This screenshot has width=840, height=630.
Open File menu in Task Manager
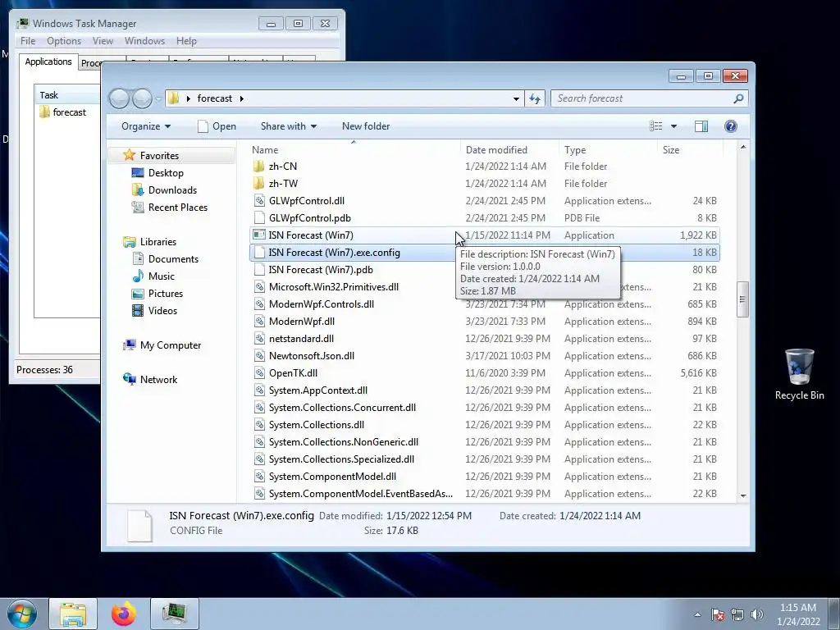pyautogui.click(x=28, y=41)
